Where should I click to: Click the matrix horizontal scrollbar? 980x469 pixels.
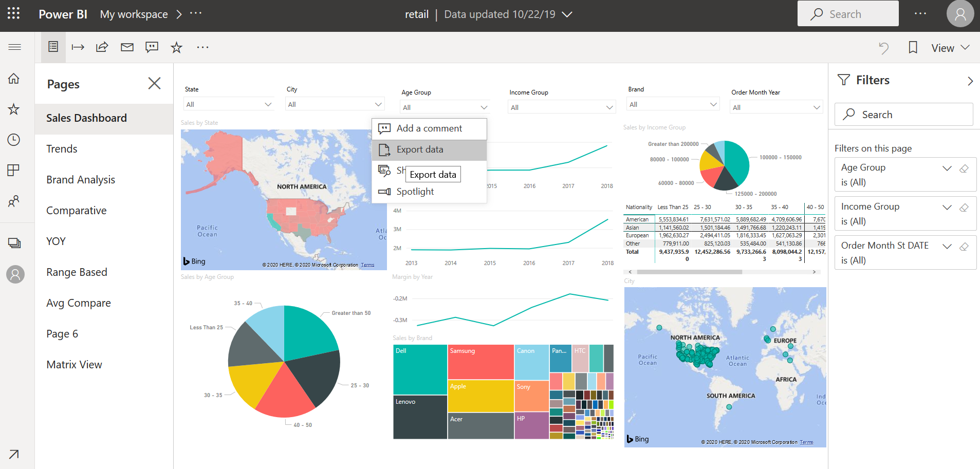pos(689,272)
